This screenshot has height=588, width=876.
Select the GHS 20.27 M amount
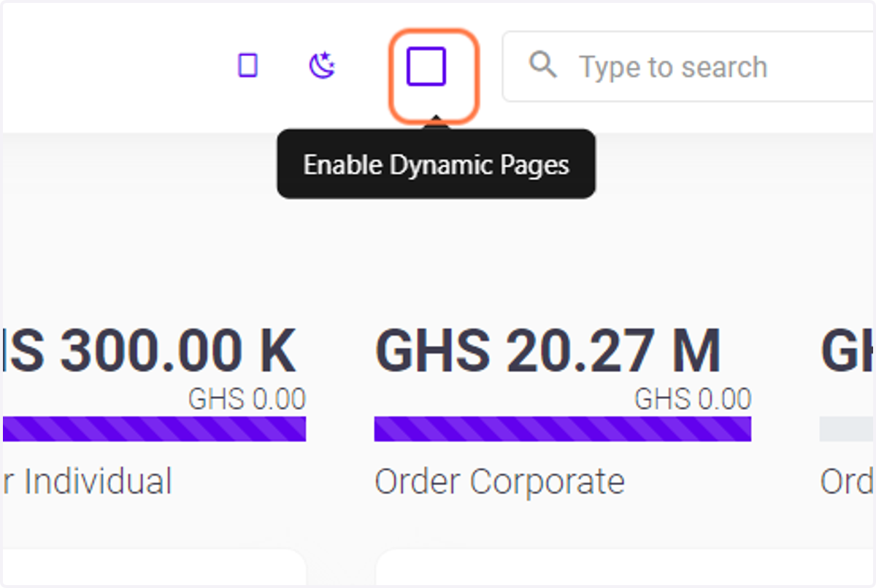click(x=547, y=351)
